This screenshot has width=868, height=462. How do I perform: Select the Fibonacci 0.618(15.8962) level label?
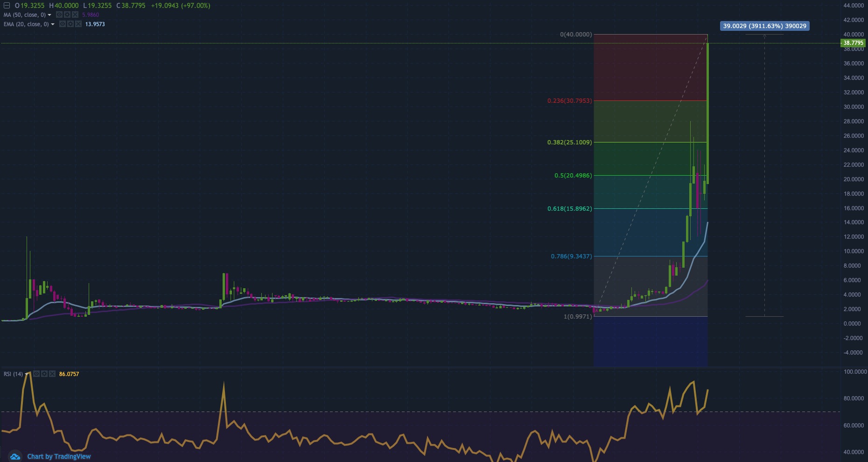click(569, 209)
